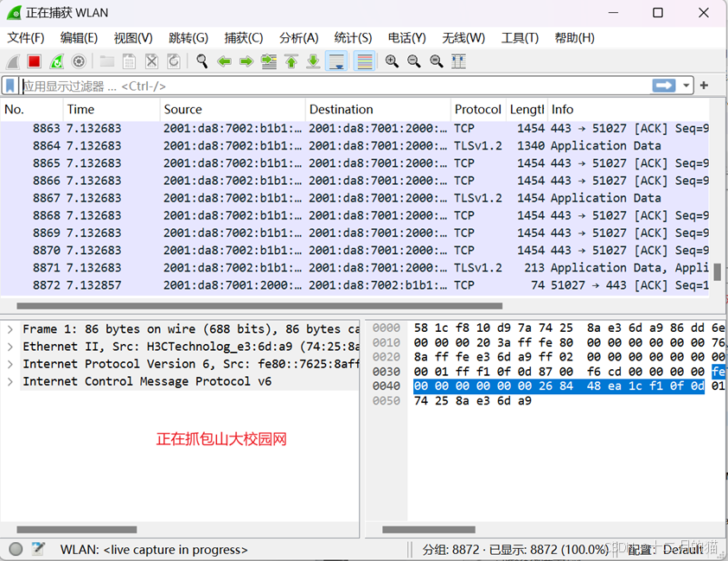This screenshot has height=561, width=728.
Task: Edit capture file properties status icon
Action: tap(38, 550)
